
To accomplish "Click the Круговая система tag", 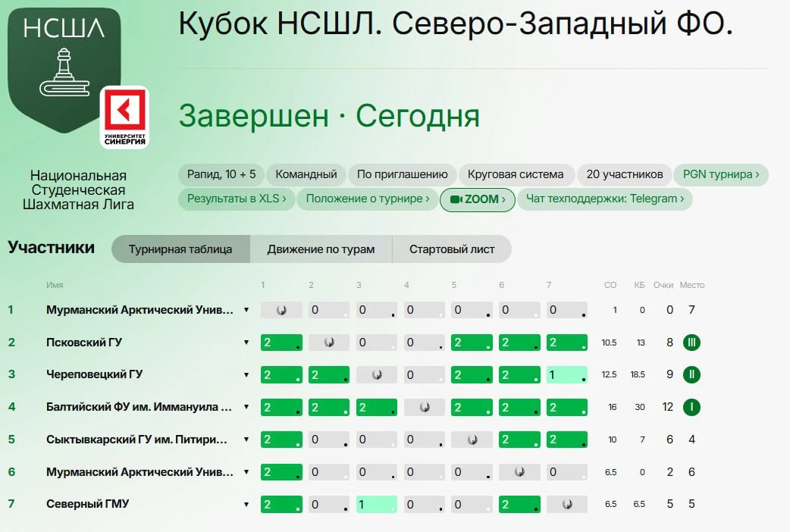I will point(516,174).
